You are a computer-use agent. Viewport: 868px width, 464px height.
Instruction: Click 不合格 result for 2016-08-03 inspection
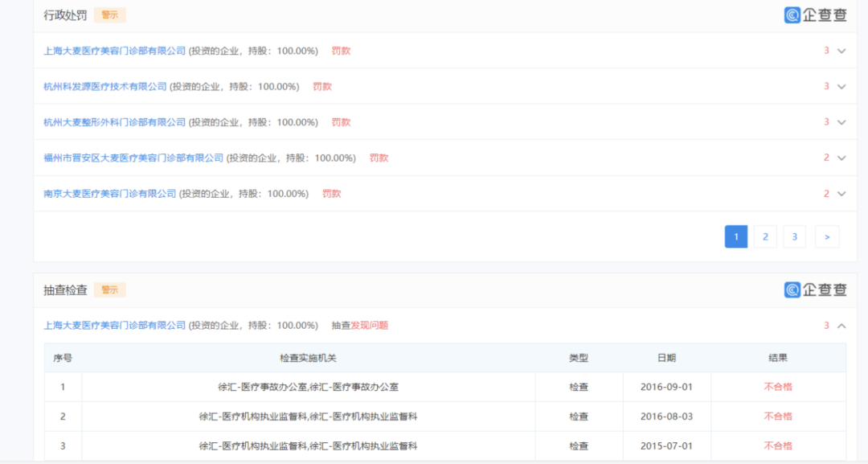click(x=778, y=417)
